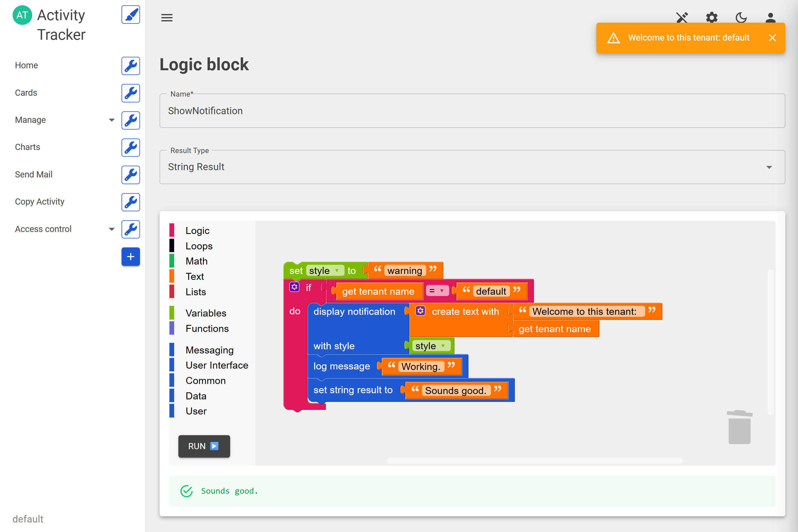This screenshot has width=798, height=532.
Task: Open the settings gear icon
Action: 711,17
